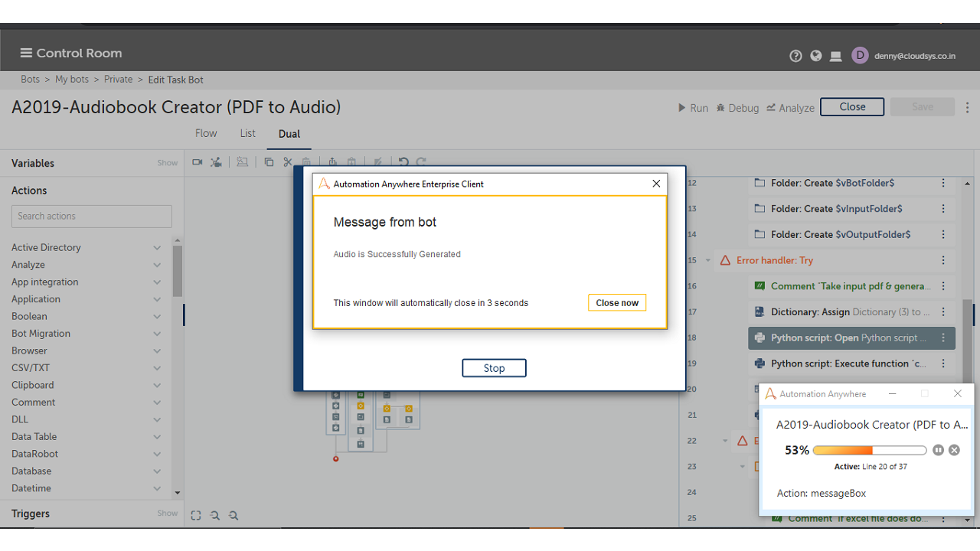980x551 pixels.
Task: Expand the Clipboard actions group
Action: click(157, 386)
